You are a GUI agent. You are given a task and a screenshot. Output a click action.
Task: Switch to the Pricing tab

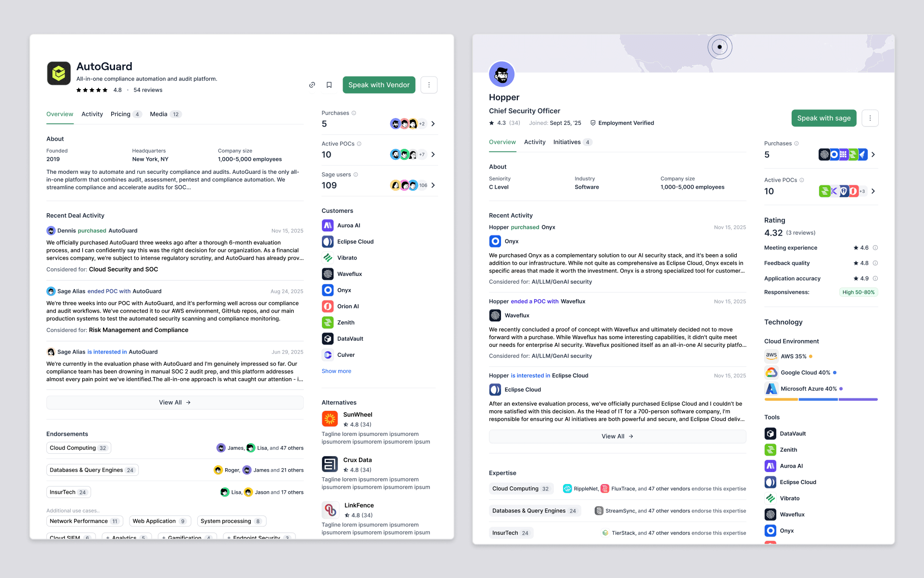(x=120, y=114)
